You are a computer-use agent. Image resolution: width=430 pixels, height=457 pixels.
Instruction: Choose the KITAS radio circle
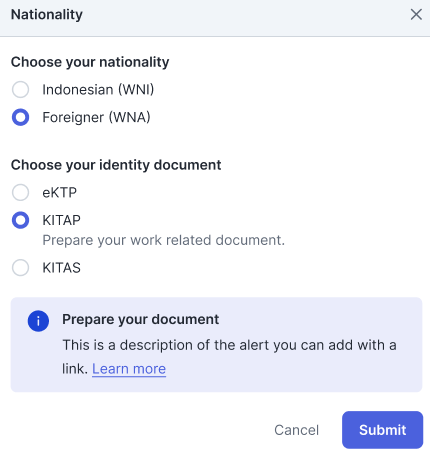coord(20,268)
